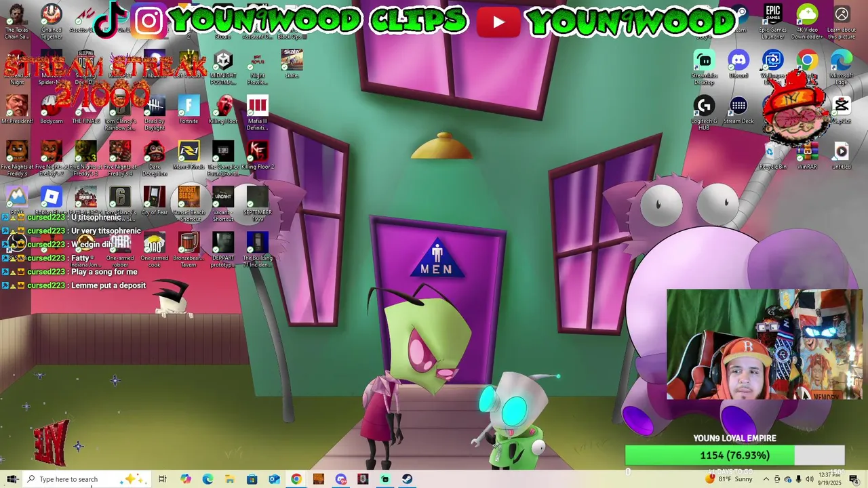Viewport: 868px width, 488px height.
Task: Open the Stream Deck desktop shortcut
Action: pos(738,110)
